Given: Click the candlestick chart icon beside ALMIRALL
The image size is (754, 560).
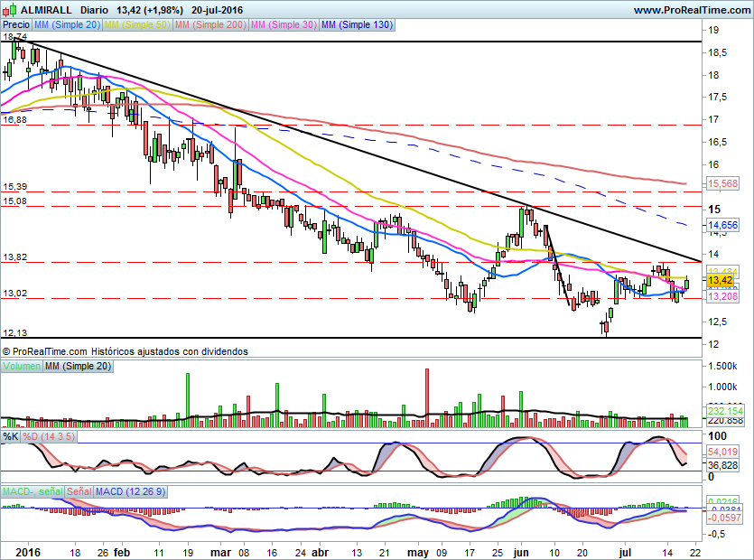Looking at the screenshot, I should click(x=10, y=10).
